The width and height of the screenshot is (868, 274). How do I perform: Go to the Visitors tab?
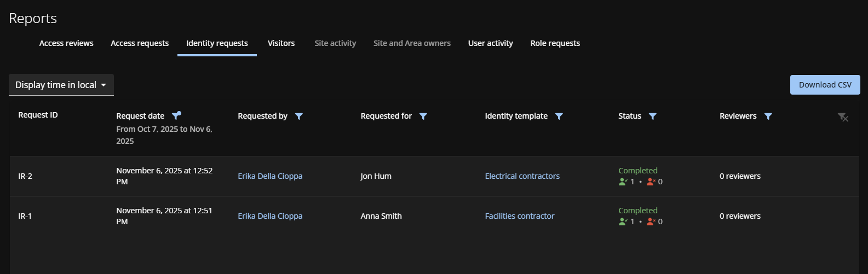pyautogui.click(x=281, y=43)
